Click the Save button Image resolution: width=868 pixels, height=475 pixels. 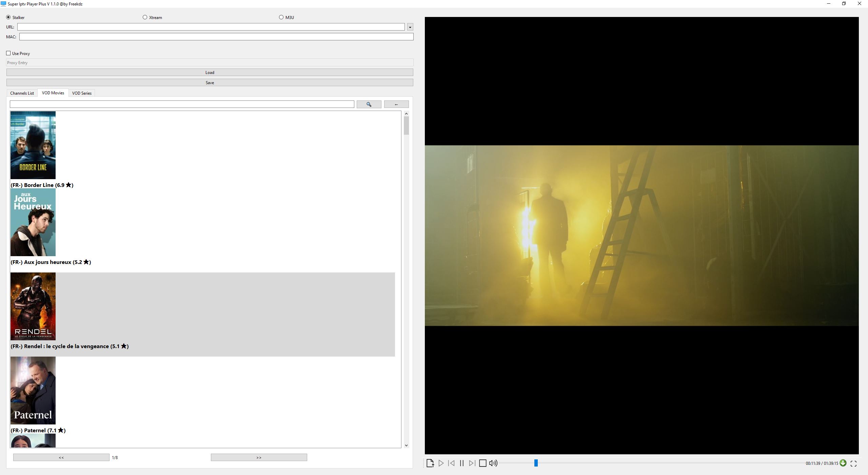pyautogui.click(x=210, y=83)
